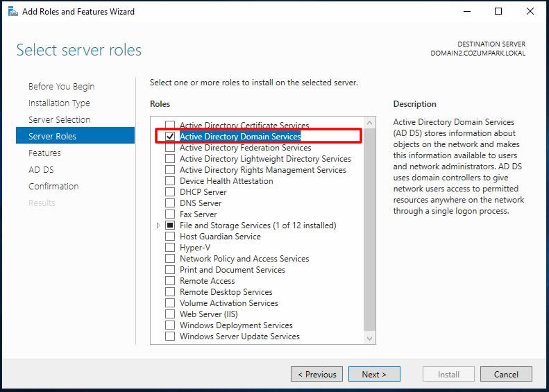Screen dimensions: 549x392
Task: Tick Network Policy and Access Services checkbox
Action: coord(170,259)
